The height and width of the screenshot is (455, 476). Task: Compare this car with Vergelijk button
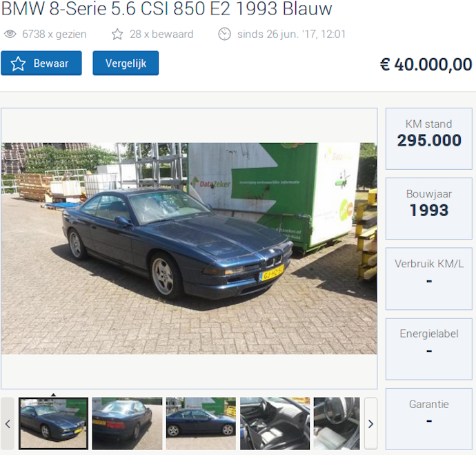(x=126, y=64)
